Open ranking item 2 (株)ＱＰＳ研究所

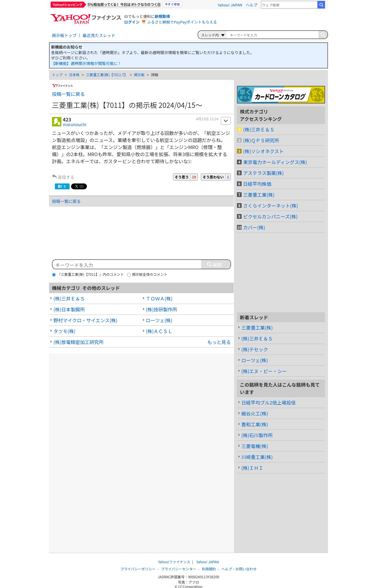tap(261, 141)
